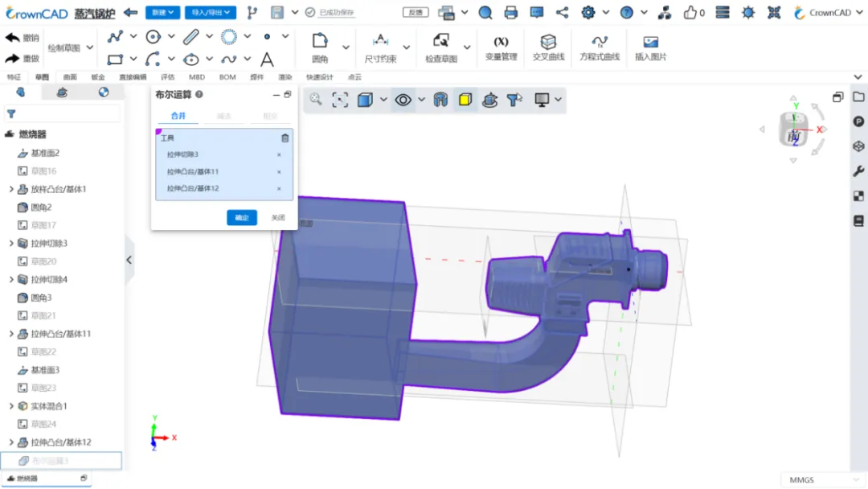The image size is (868, 489).
Task: Click the 关闭 button in dialog
Action: (278, 218)
